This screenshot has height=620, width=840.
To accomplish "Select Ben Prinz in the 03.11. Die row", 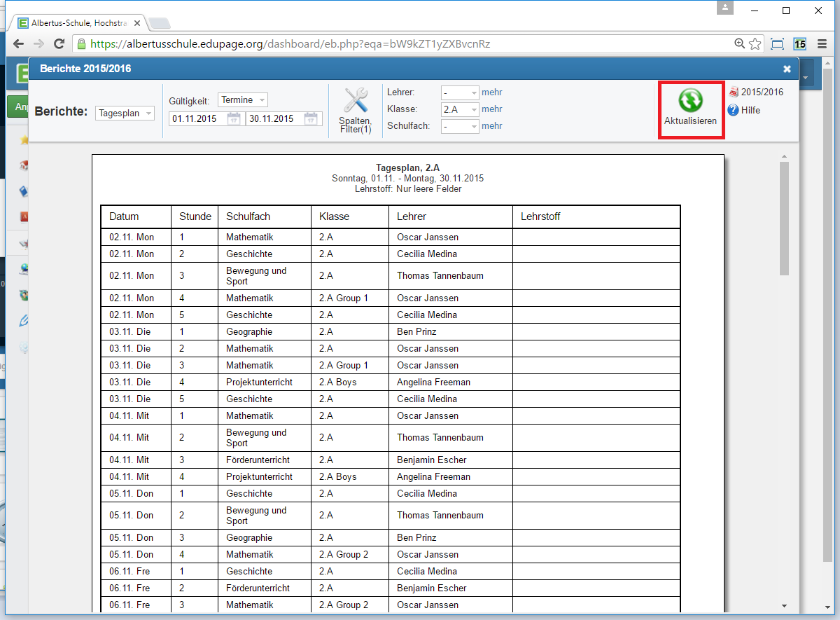I will click(x=416, y=331).
